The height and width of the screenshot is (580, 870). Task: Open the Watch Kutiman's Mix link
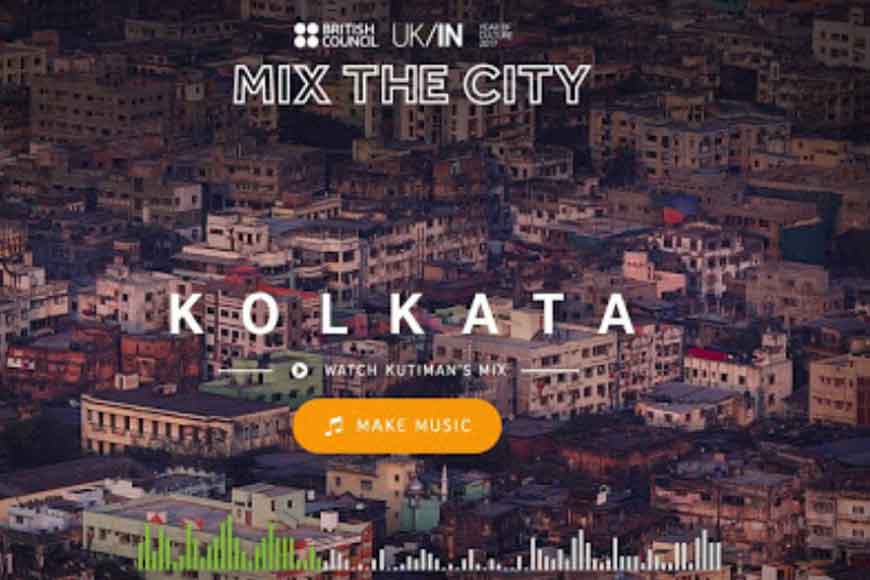pos(415,370)
